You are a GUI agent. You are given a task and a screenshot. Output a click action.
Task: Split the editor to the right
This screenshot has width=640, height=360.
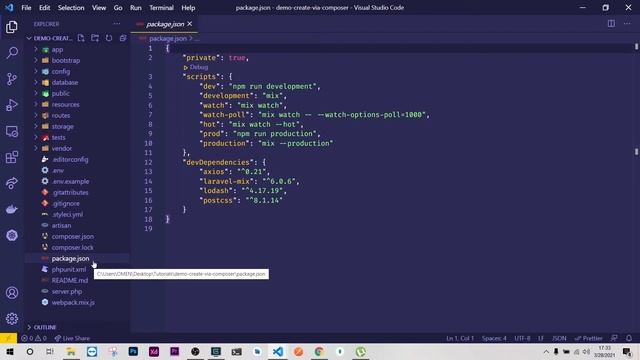pos(611,24)
